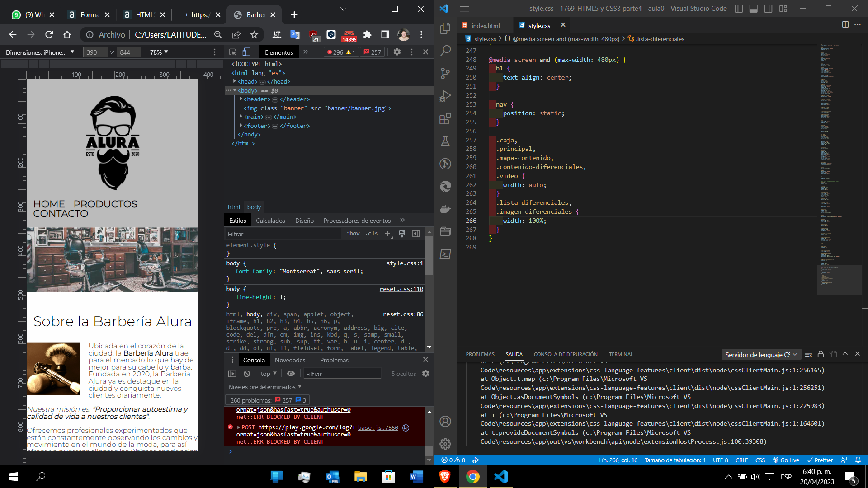868x488 pixels.
Task: Select the Calculados tab in DevTools
Action: click(270, 221)
